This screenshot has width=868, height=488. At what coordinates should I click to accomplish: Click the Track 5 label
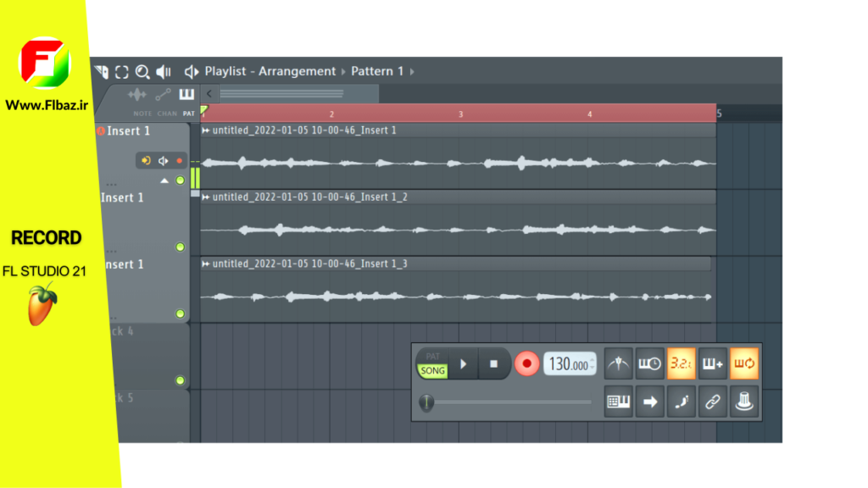(x=124, y=398)
